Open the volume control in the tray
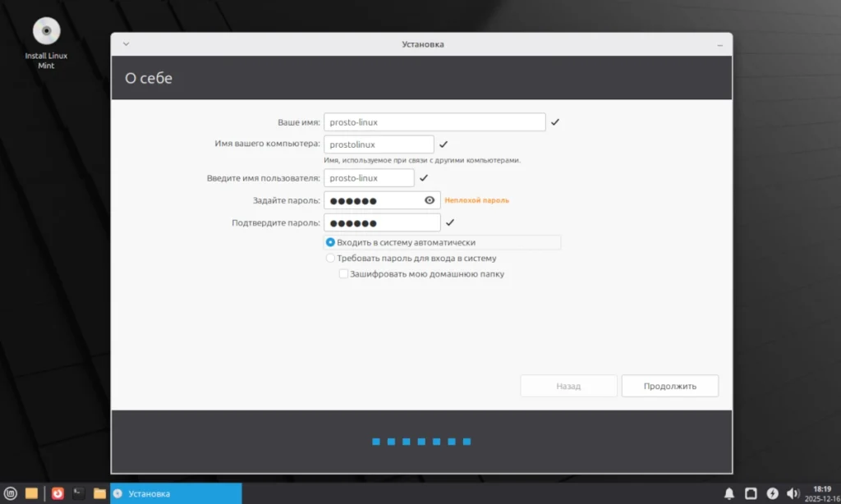 pos(793,493)
